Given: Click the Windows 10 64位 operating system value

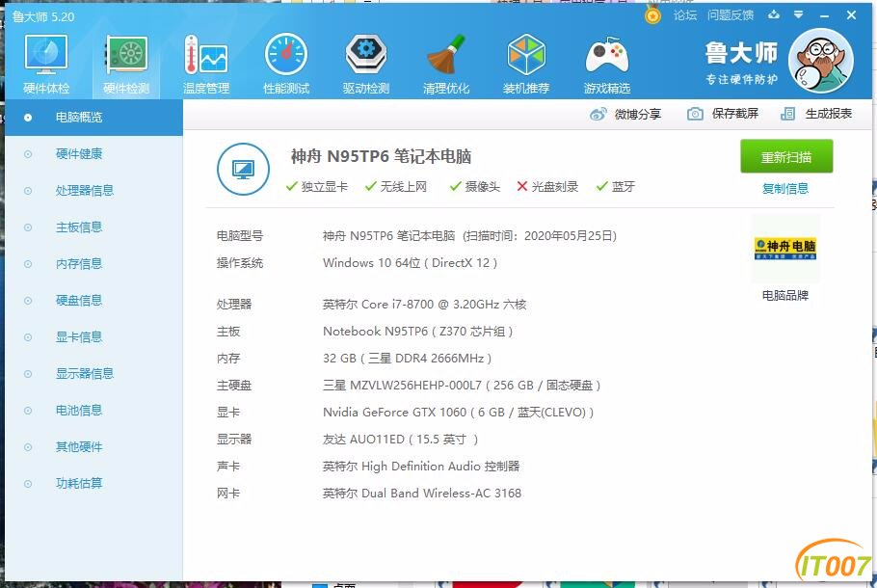Looking at the screenshot, I should click(x=410, y=263).
